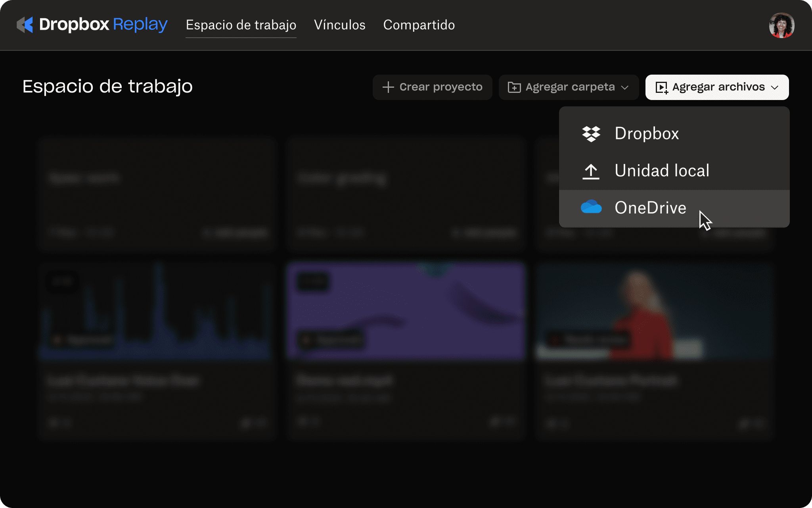812x508 pixels.
Task: Expand the Agregar carpeta dropdown chevron
Action: click(626, 88)
